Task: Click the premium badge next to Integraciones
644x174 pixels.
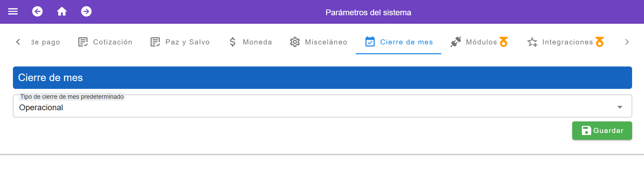Action: click(600, 42)
